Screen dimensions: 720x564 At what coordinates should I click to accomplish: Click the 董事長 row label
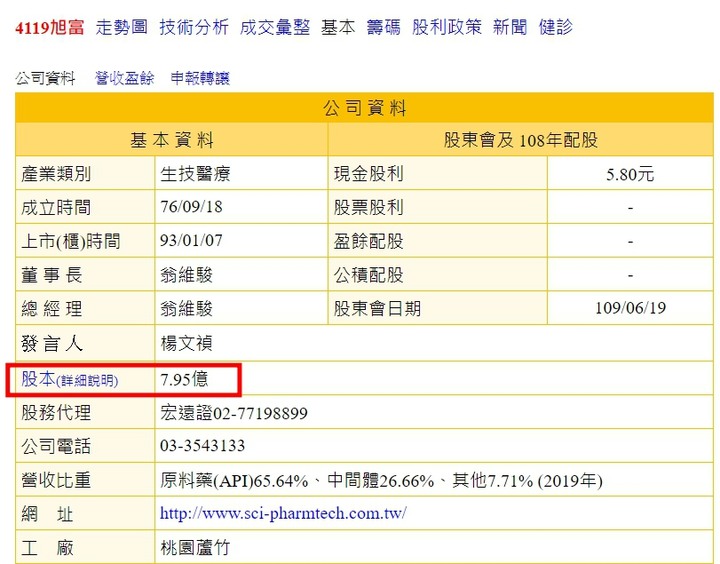click(51, 275)
